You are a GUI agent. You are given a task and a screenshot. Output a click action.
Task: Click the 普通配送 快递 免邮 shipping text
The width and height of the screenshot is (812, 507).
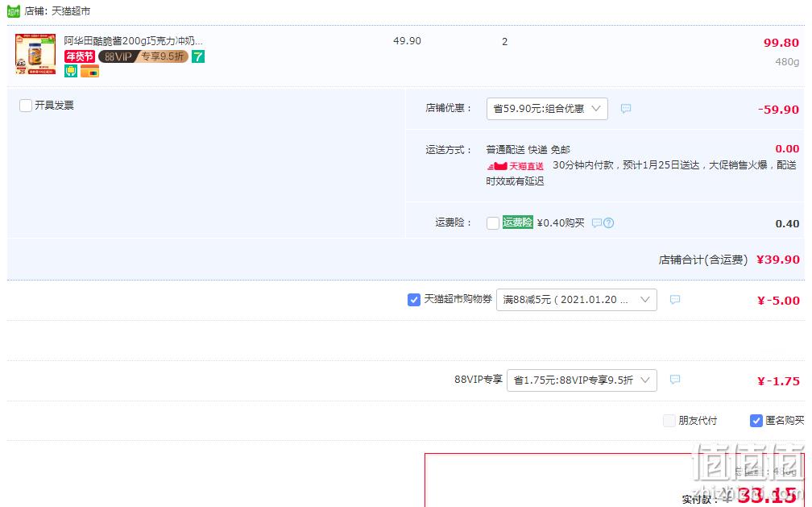click(x=528, y=150)
